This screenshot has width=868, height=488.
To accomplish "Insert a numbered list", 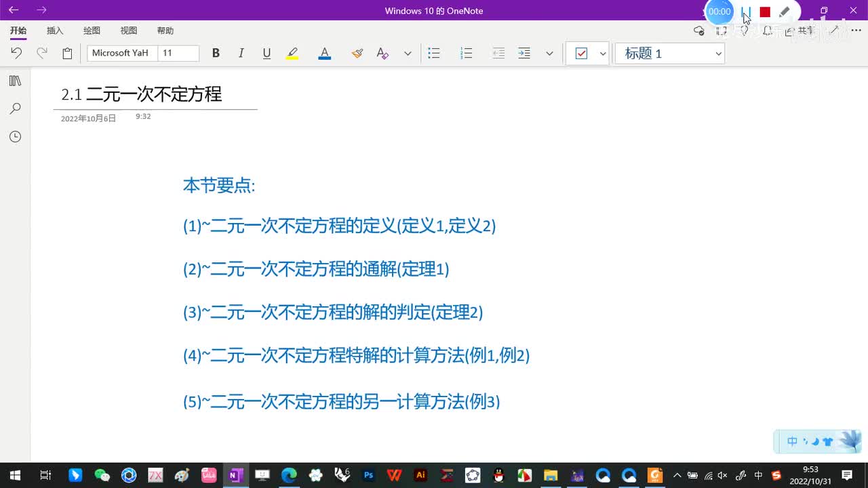I will [466, 53].
